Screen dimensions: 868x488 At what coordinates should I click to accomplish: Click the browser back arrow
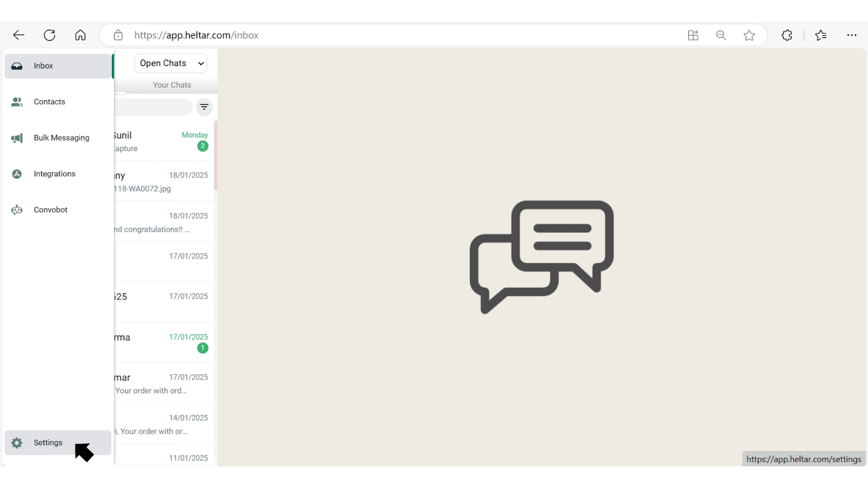(18, 35)
